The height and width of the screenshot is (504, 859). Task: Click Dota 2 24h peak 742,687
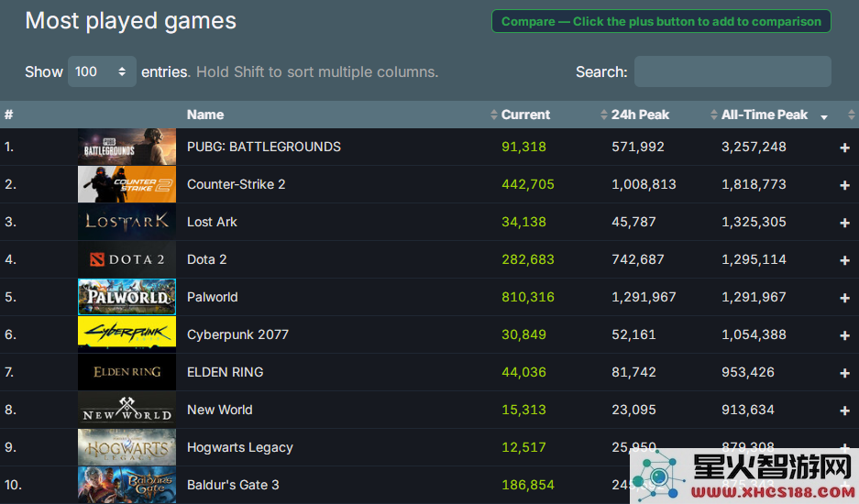pos(638,259)
